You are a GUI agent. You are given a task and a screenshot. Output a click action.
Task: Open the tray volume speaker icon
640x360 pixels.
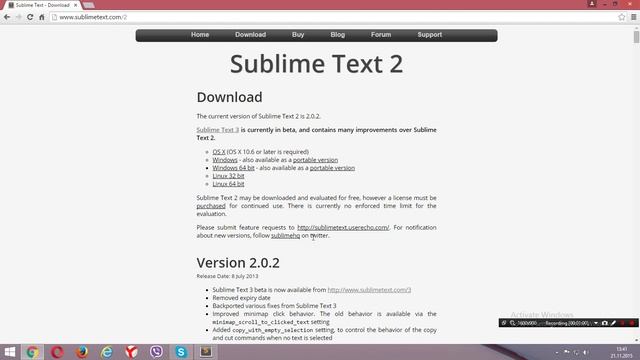pos(586,352)
